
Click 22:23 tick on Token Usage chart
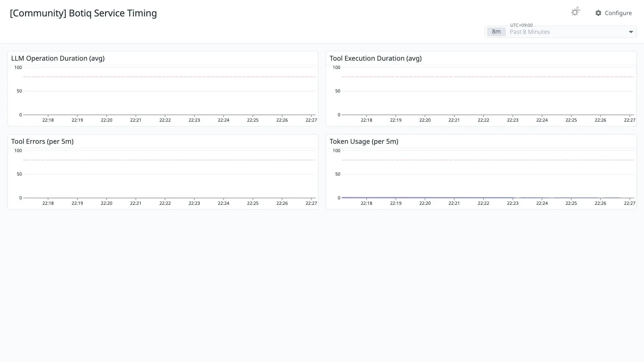513,203
